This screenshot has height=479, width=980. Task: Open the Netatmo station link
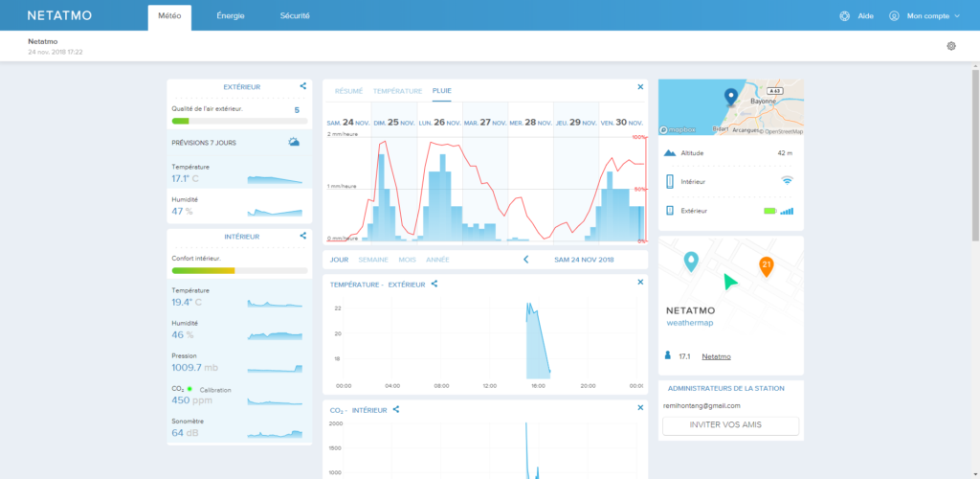click(716, 356)
